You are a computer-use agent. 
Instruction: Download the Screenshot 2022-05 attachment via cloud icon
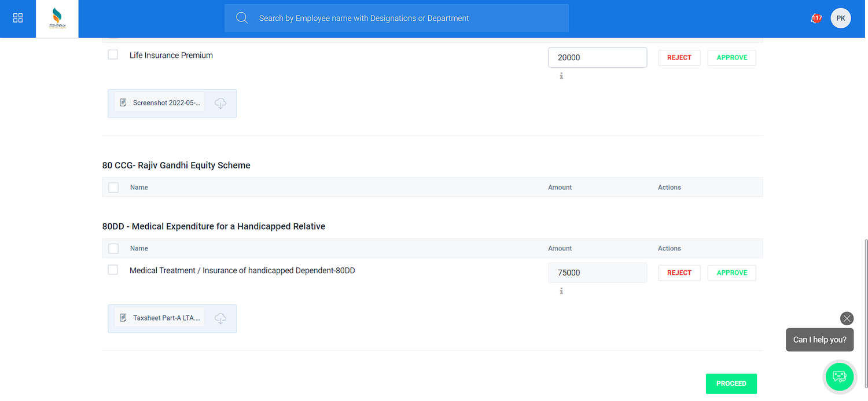click(x=220, y=103)
